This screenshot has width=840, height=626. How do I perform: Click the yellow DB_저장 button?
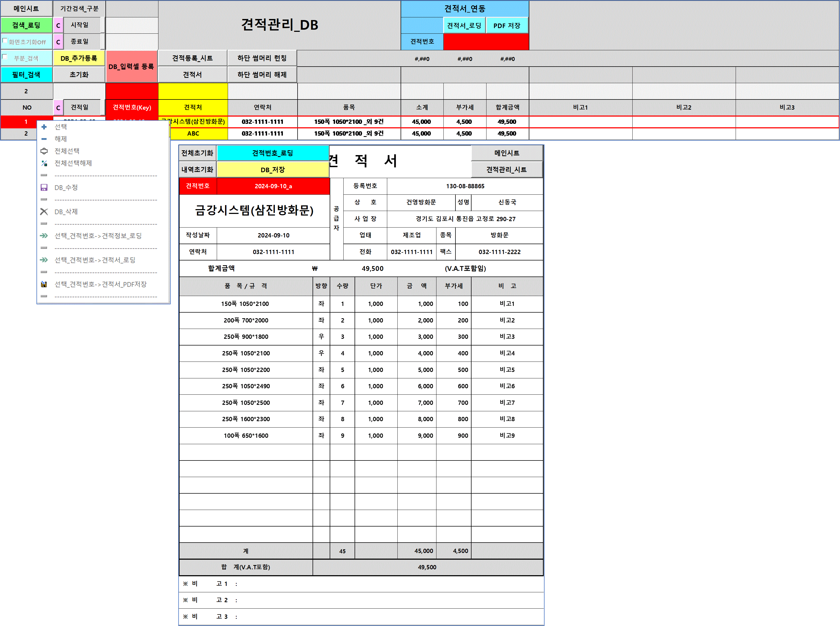tap(273, 170)
